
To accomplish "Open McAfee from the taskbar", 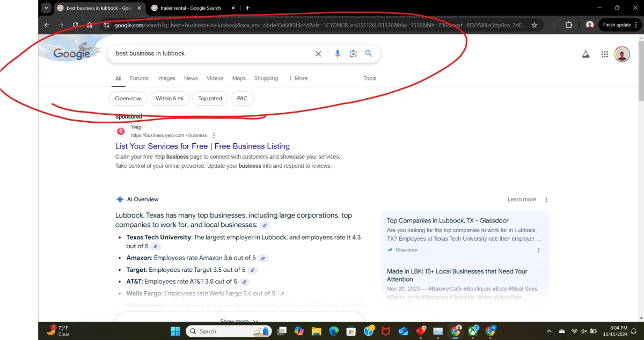I will click(x=385, y=331).
